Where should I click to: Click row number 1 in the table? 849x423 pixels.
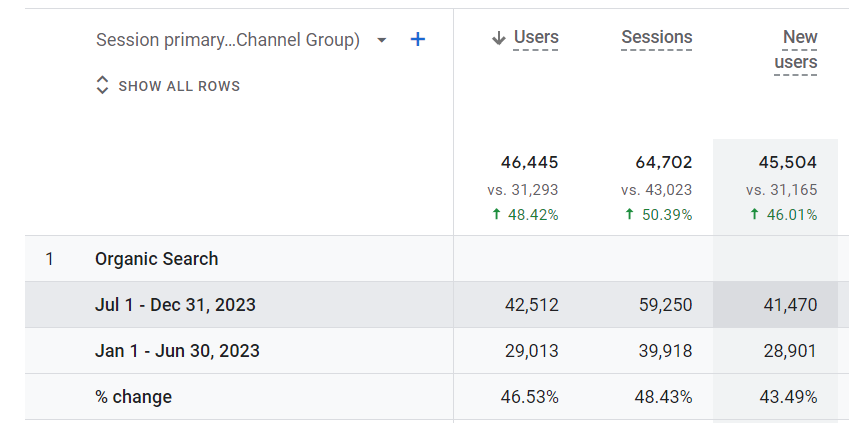pos(50,259)
